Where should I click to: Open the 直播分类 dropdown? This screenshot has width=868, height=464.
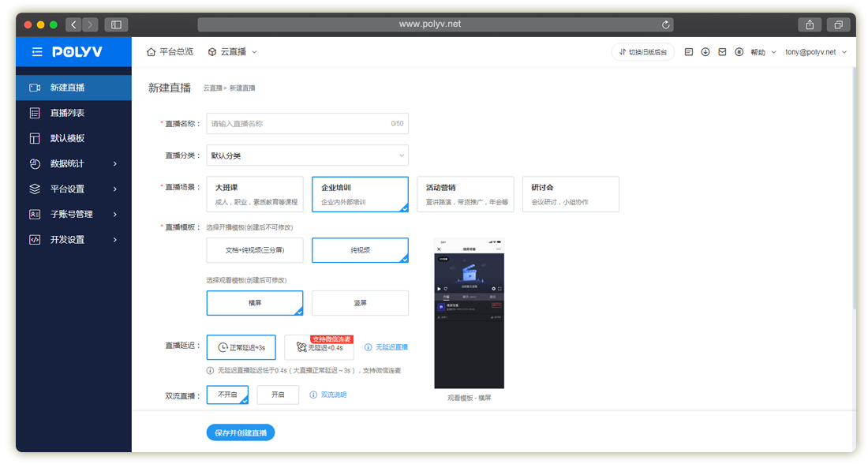coord(307,155)
